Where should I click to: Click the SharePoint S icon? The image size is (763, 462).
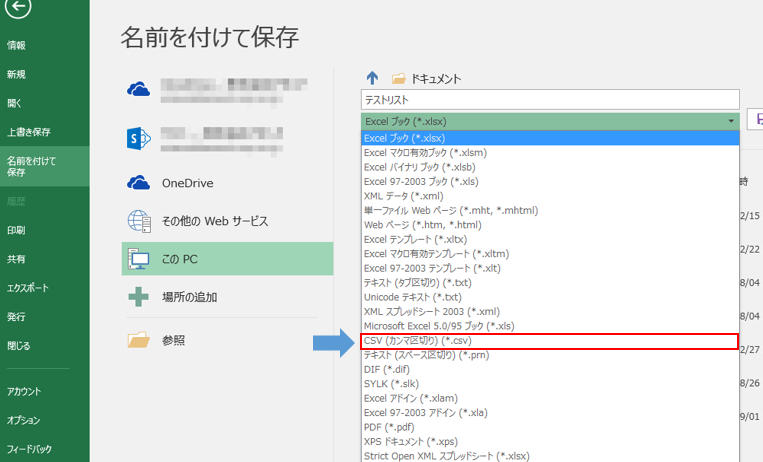click(x=139, y=139)
